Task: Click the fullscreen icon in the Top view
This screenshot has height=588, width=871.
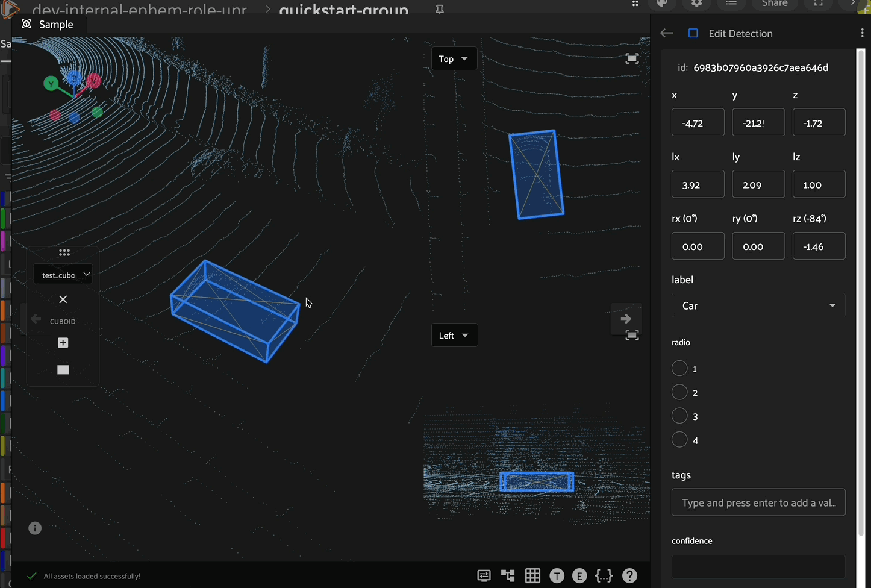Action: [632, 58]
